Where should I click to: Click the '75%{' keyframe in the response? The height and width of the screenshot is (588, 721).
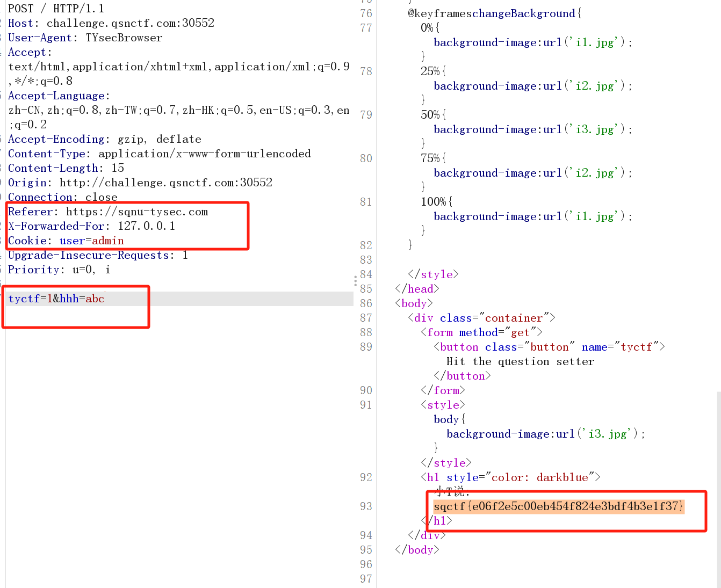(434, 158)
